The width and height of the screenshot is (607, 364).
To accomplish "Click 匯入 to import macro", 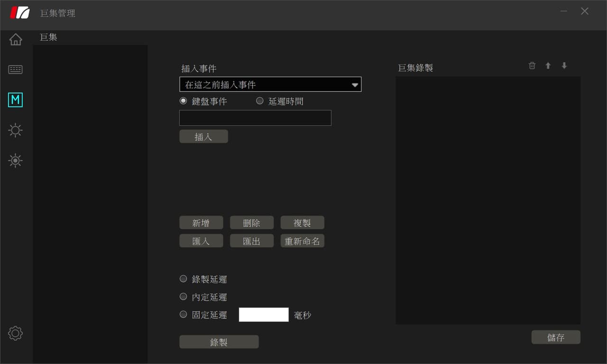I will [x=201, y=241].
